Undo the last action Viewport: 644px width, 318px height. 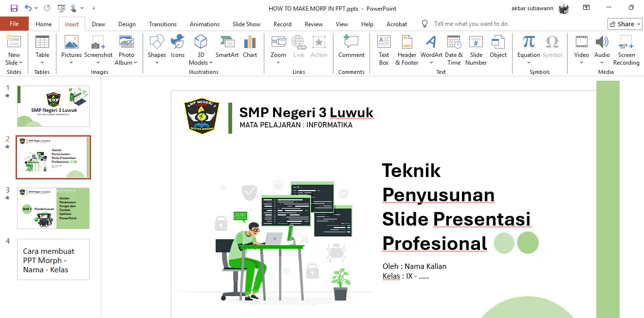tap(28, 8)
